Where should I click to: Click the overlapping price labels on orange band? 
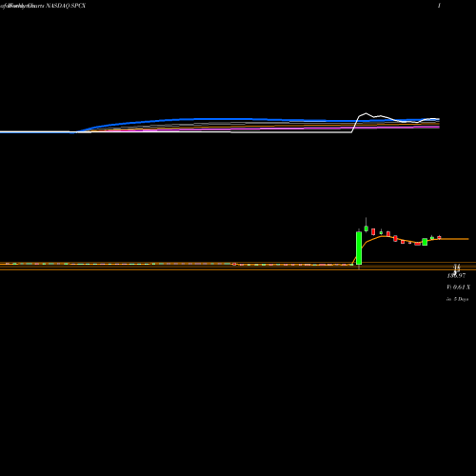(456, 268)
